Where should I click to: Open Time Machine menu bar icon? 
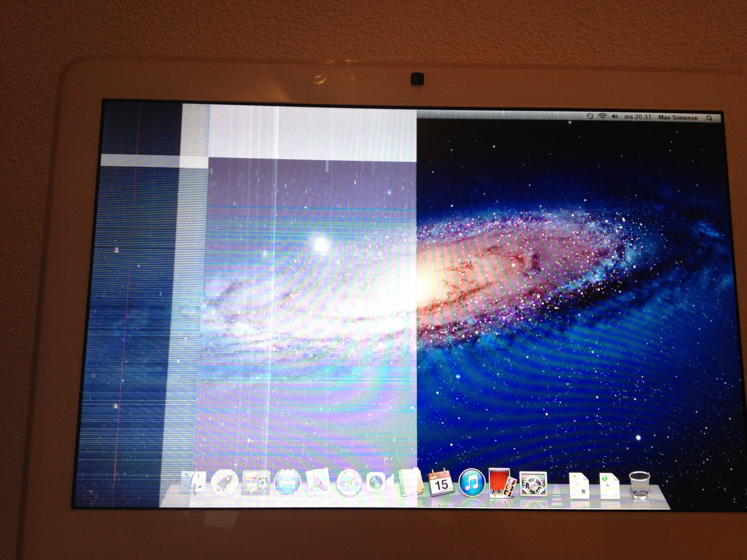point(590,116)
